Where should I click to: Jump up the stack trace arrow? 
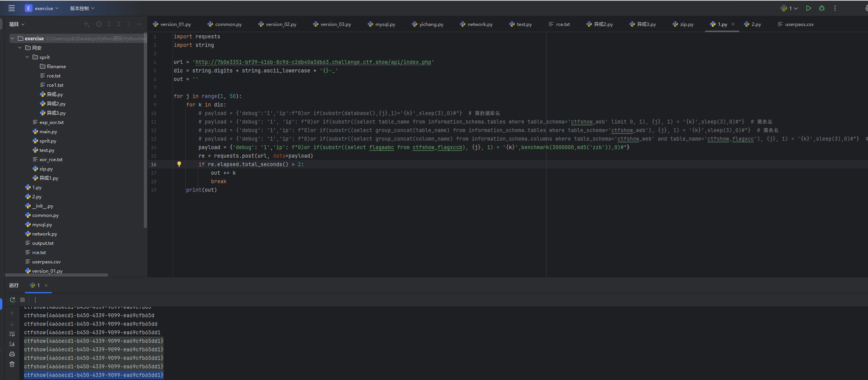[x=12, y=314]
